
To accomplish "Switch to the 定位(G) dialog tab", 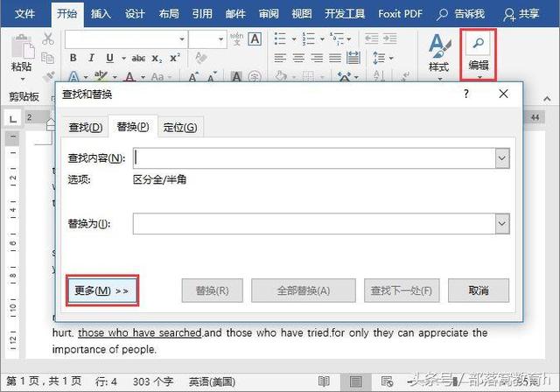I will [x=180, y=128].
